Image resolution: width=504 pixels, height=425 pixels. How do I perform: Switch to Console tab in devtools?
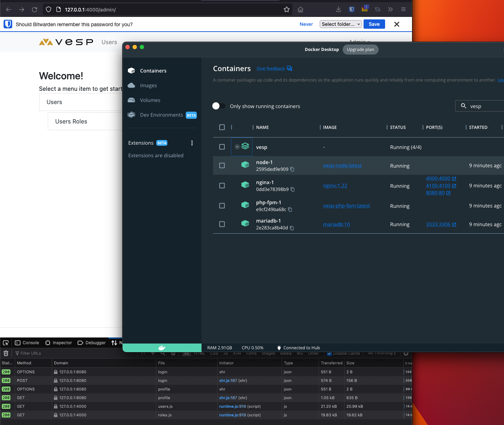coord(27,343)
